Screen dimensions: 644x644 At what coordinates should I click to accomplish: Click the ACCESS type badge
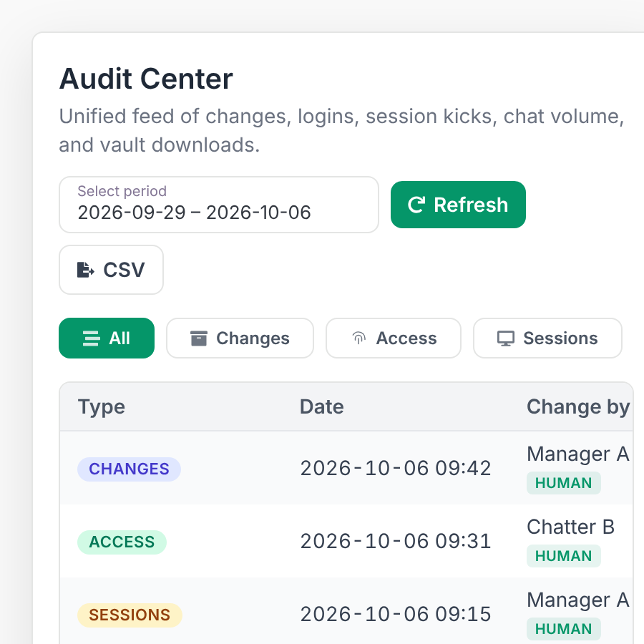[x=122, y=542]
